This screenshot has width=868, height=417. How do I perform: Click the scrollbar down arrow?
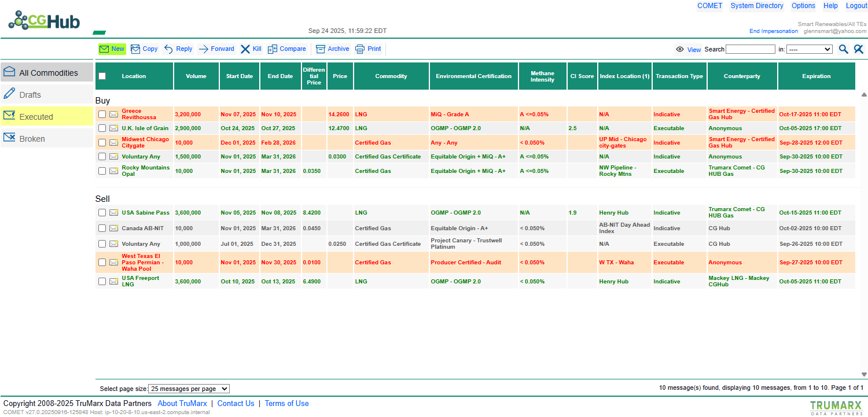(864, 374)
